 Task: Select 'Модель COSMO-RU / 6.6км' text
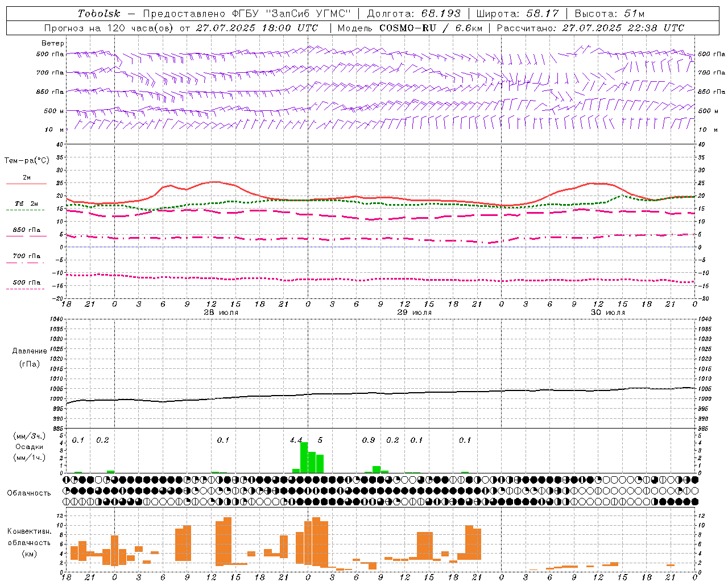(x=409, y=28)
